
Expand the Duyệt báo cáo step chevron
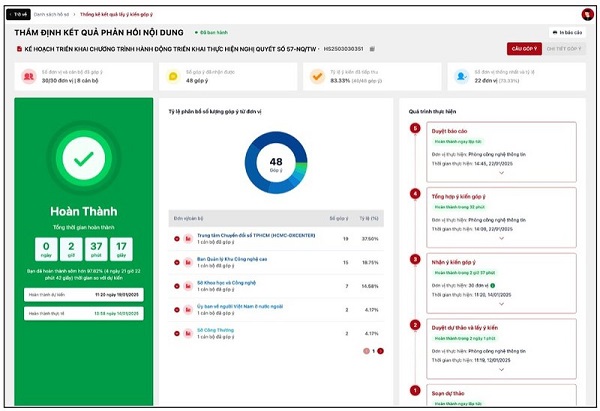pyautogui.click(x=501, y=173)
